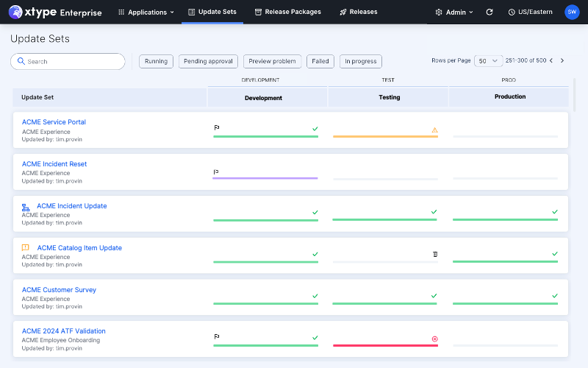This screenshot has width=588, height=368.
Task: Focus the Search input field
Action: 68,61
